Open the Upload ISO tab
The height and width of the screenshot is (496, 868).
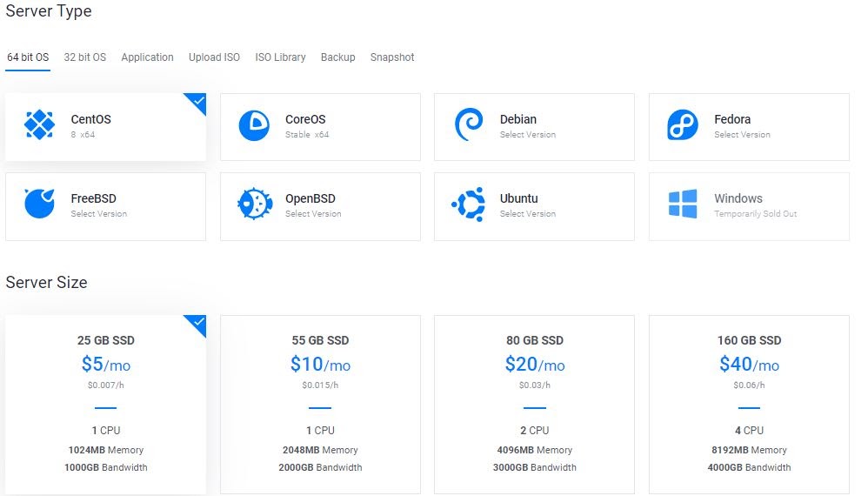click(x=214, y=57)
